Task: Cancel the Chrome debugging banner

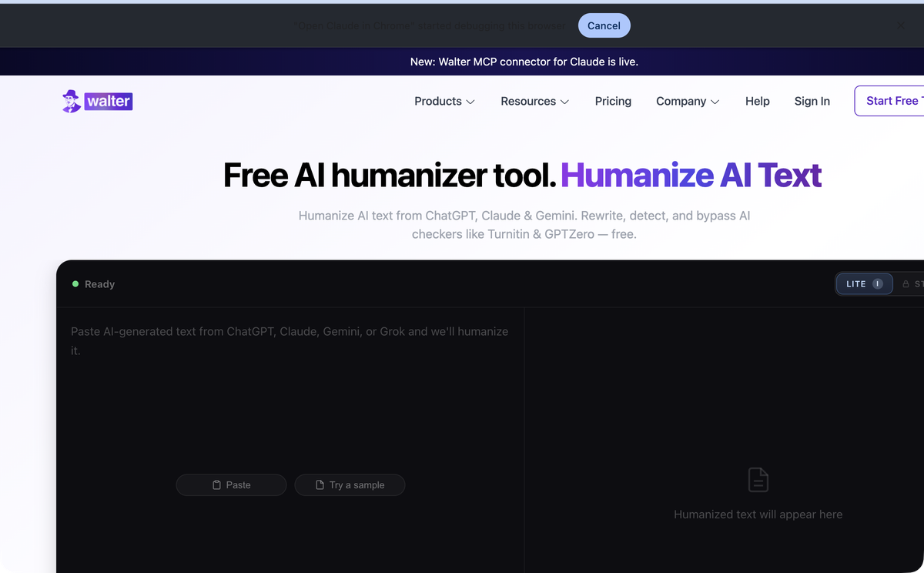Action: coord(604,25)
